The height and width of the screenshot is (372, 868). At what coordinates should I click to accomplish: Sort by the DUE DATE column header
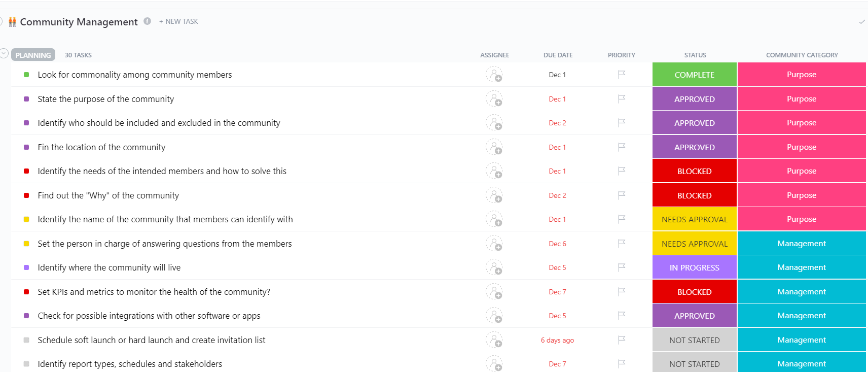[x=558, y=55]
